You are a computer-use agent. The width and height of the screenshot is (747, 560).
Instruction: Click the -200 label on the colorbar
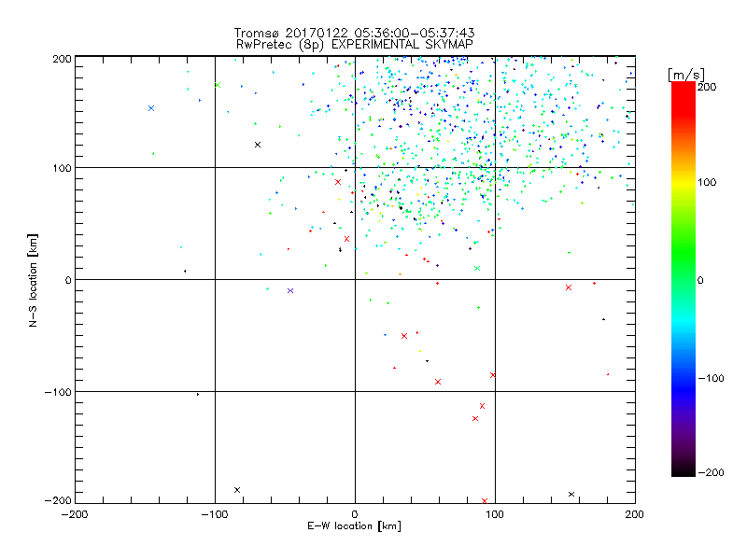click(711, 472)
